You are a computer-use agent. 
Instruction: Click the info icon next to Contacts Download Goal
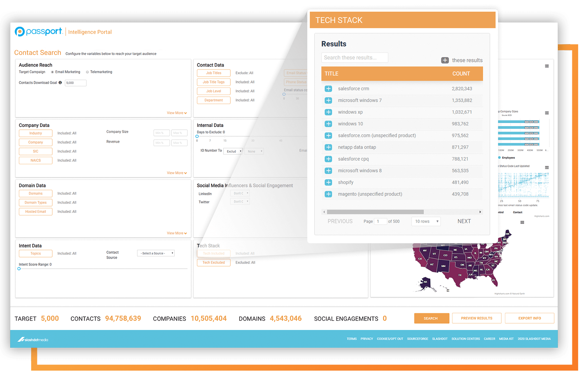[60, 82]
